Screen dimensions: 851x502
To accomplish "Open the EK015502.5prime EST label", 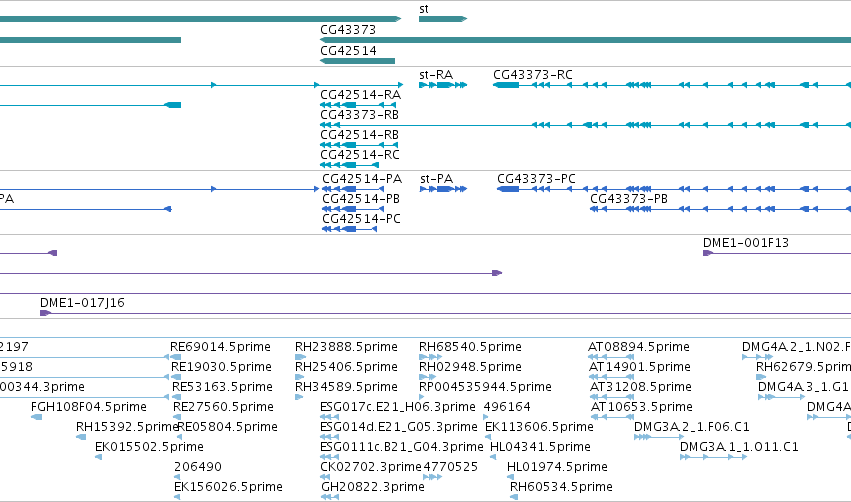I will pyautogui.click(x=149, y=447).
